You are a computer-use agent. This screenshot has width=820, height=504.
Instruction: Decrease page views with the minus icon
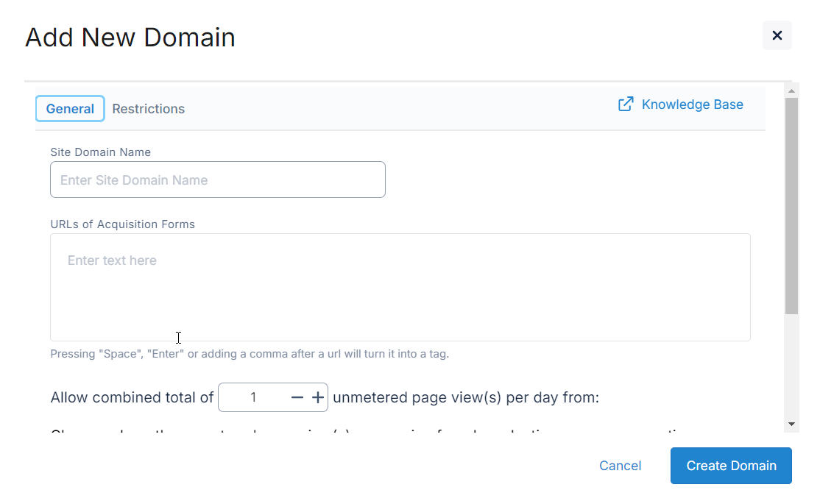[x=297, y=397]
